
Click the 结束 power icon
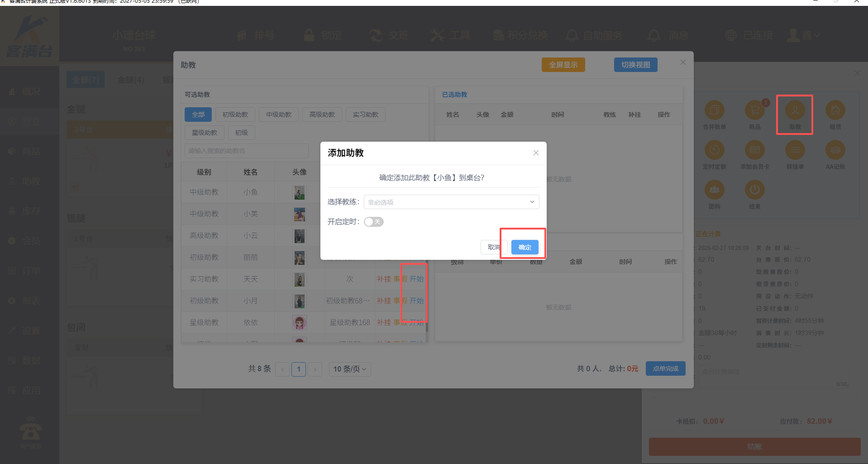pos(754,190)
